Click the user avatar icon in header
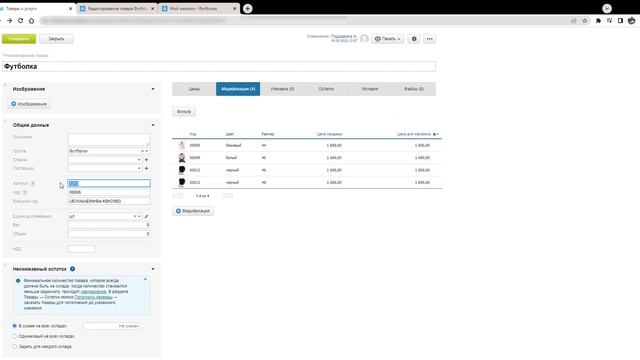Viewport: 640px width, 360px height. pyautogui.click(x=364, y=39)
